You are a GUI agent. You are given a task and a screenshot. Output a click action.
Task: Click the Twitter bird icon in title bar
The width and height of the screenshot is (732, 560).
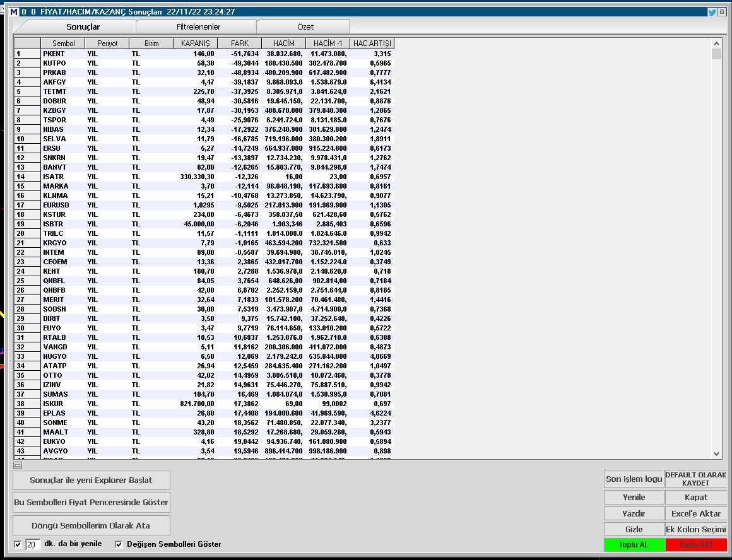pos(712,12)
